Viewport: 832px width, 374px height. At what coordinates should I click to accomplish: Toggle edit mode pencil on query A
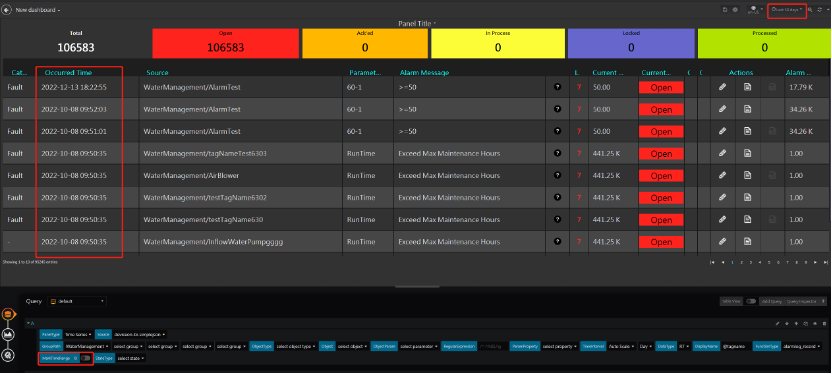[x=777, y=323]
